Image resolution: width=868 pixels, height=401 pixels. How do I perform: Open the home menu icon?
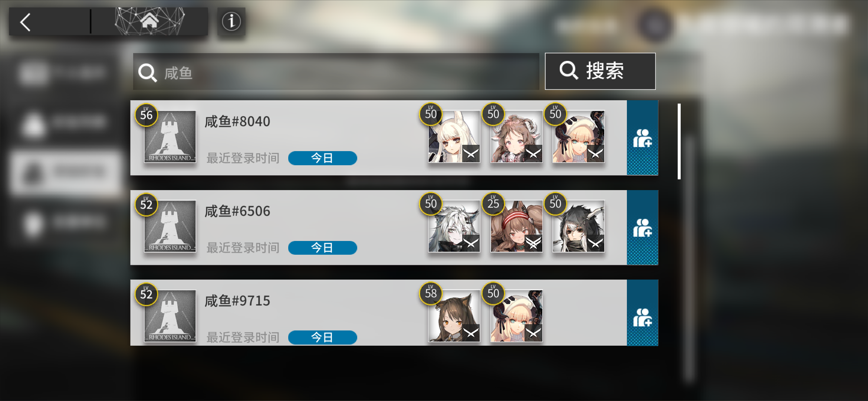(x=149, y=21)
